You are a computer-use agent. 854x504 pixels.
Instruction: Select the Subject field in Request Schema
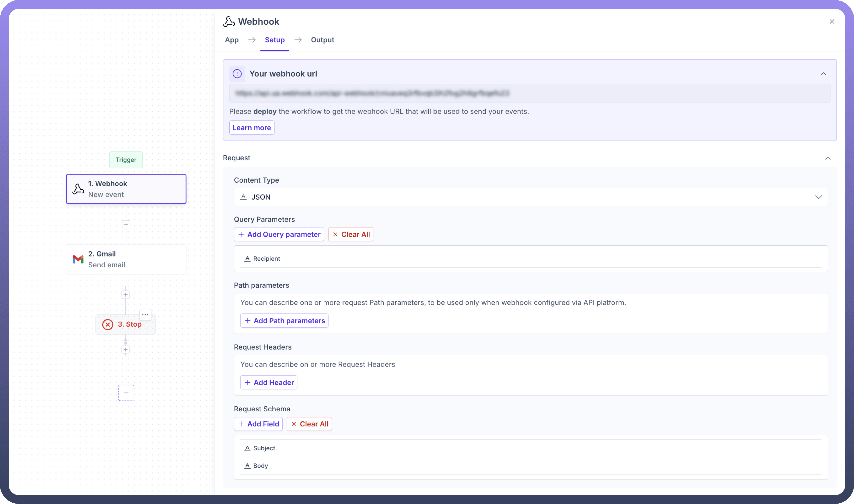click(264, 448)
